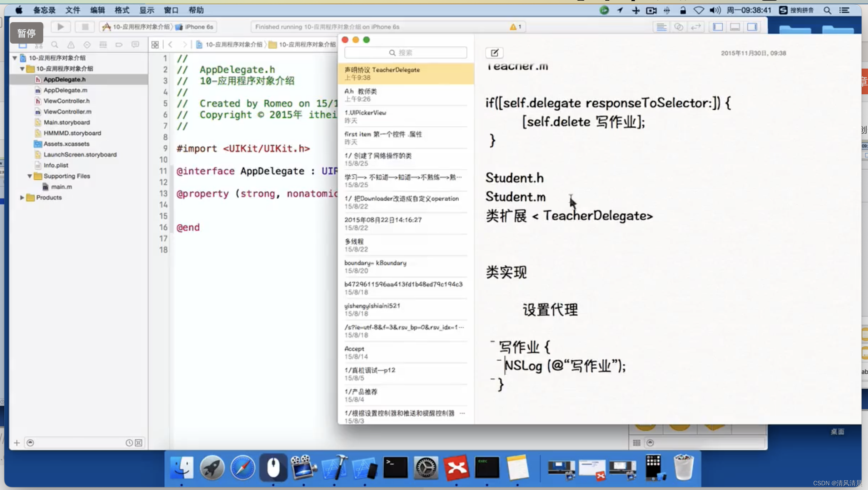Open Safari from the Dock
The image size is (868, 490).
tap(243, 467)
